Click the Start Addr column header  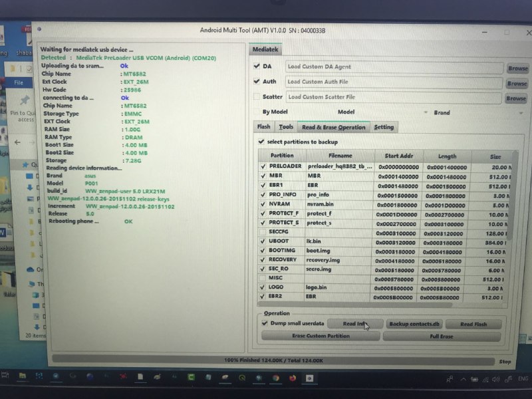398,156
